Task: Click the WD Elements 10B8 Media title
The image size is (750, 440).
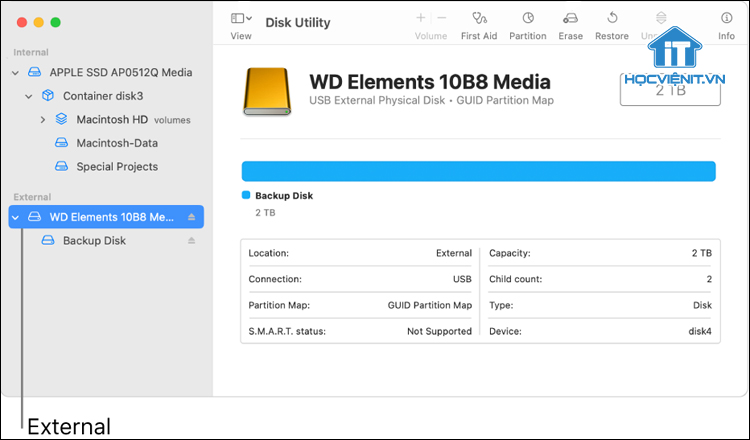Action: [x=430, y=82]
